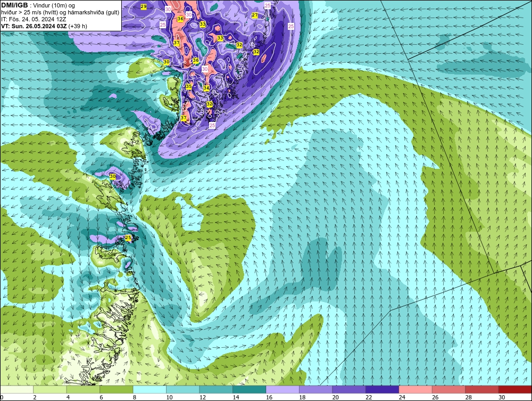The height and width of the screenshot is (401, 532).
Task: Pick the 10–12 m/s legend swatch
Action: tap(183, 389)
